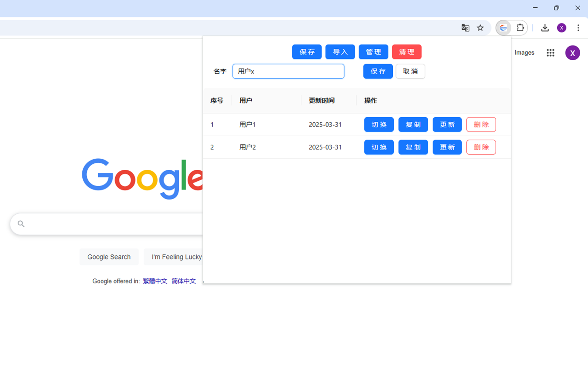Open Chrome's three-dot menu
The width and height of the screenshot is (588, 368).
point(578,28)
